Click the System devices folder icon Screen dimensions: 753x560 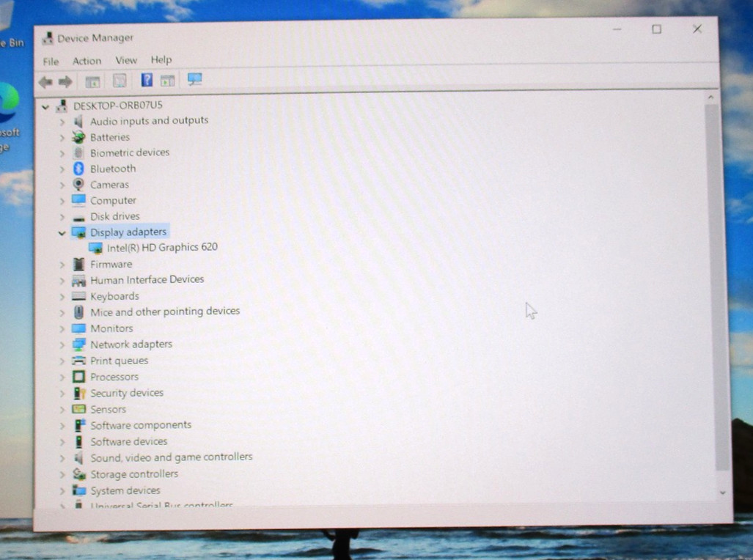pos(78,490)
